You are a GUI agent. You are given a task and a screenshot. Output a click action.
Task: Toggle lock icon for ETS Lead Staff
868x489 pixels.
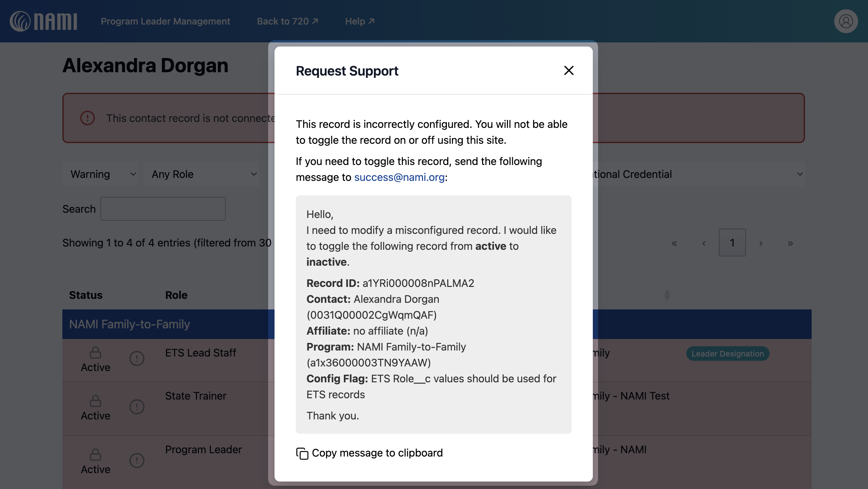[x=95, y=353]
